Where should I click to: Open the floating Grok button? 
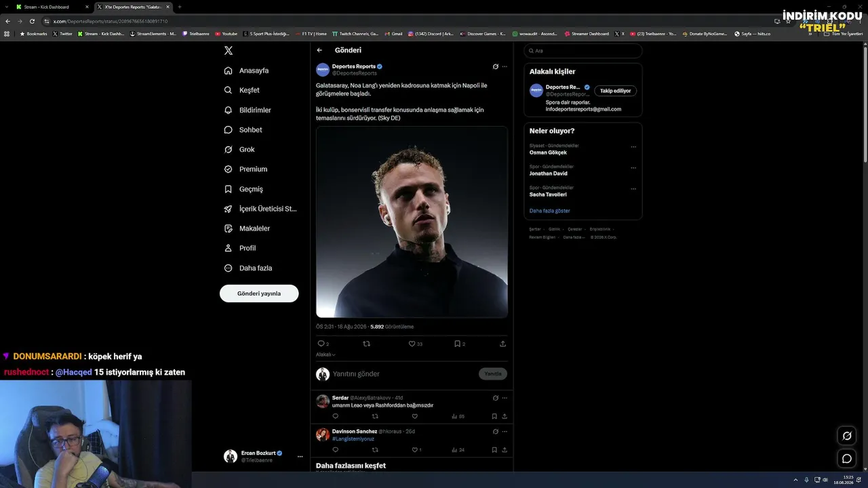pos(847,436)
